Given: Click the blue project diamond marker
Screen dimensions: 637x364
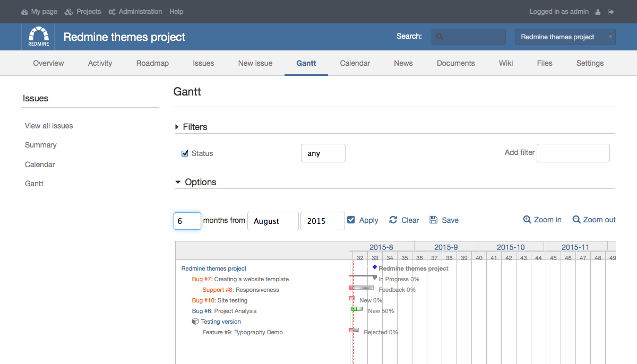Looking at the screenshot, I should 375,267.
